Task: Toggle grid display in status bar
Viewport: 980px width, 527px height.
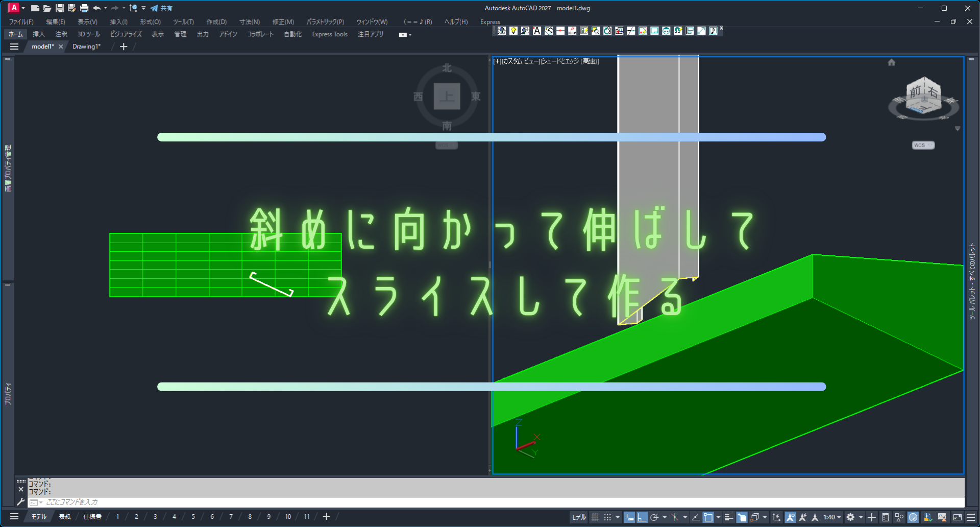Action: tap(595, 517)
